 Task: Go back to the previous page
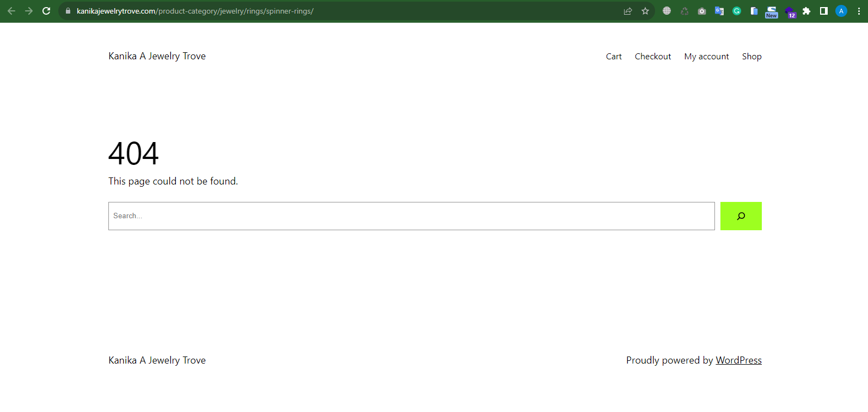point(11,11)
